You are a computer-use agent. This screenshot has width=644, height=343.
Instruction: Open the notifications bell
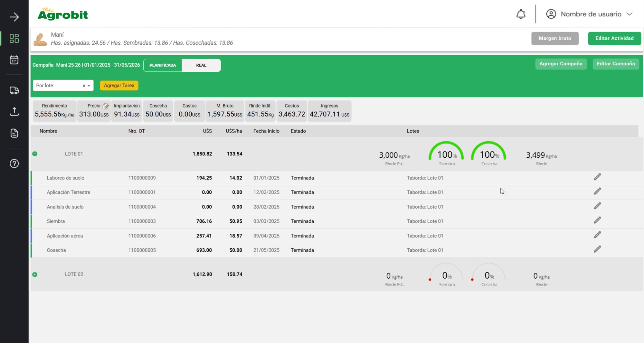point(521,14)
